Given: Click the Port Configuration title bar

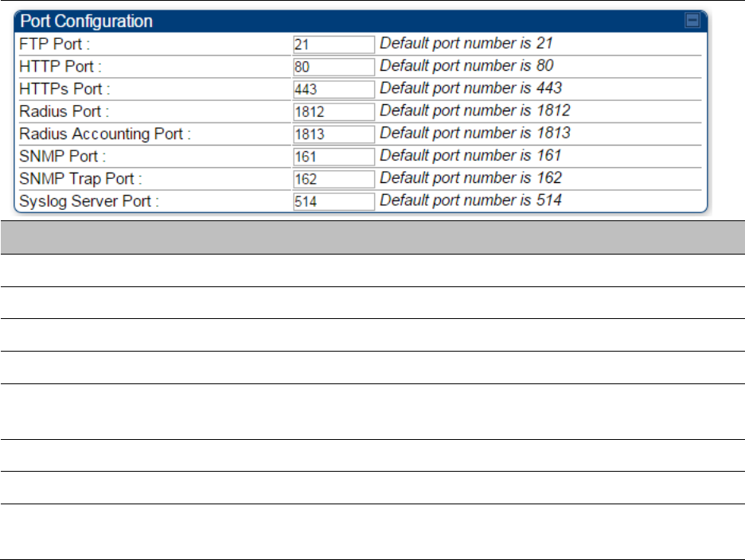Looking at the screenshot, I should (x=361, y=21).
